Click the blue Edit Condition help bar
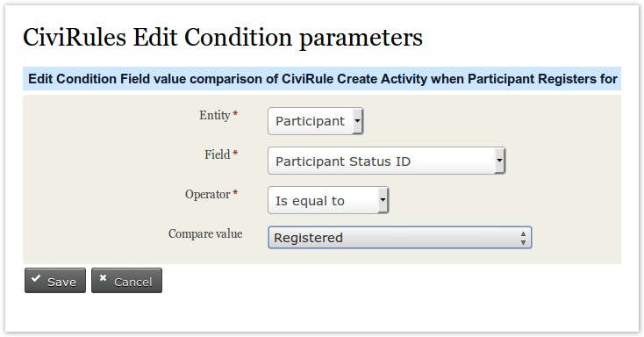This screenshot has width=644, height=337. tap(322, 78)
